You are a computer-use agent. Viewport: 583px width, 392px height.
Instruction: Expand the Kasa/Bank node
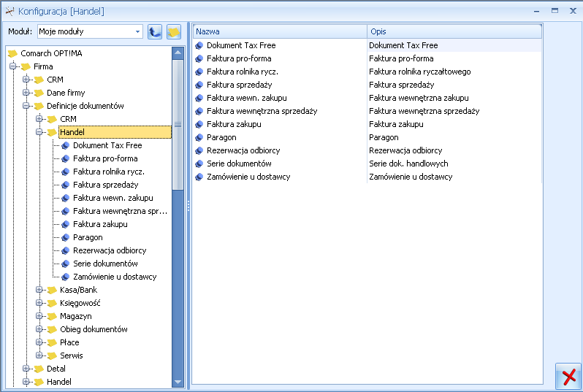(x=39, y=290)
